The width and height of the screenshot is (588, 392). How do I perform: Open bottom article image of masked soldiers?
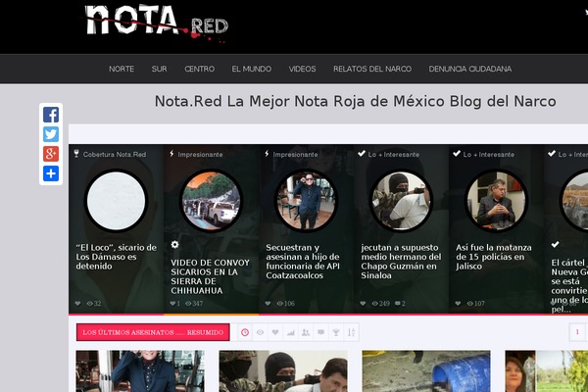pyautogui.click(x=283, y=371)
